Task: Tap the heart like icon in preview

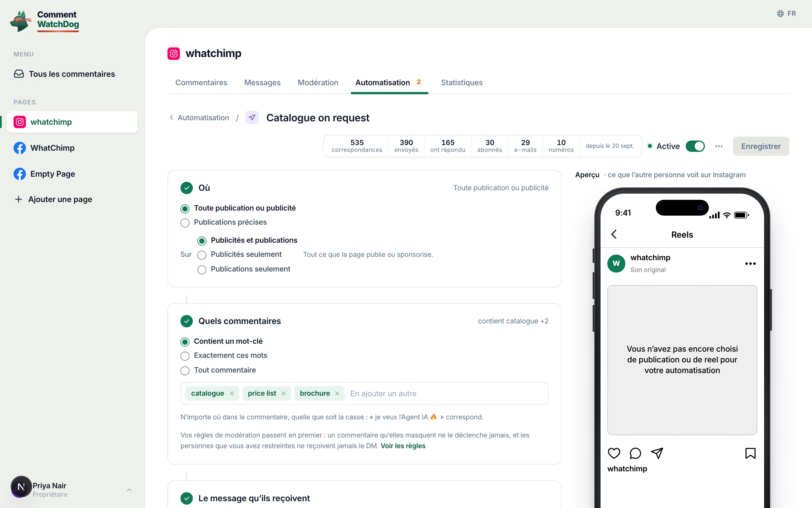Action: [614, 453]
